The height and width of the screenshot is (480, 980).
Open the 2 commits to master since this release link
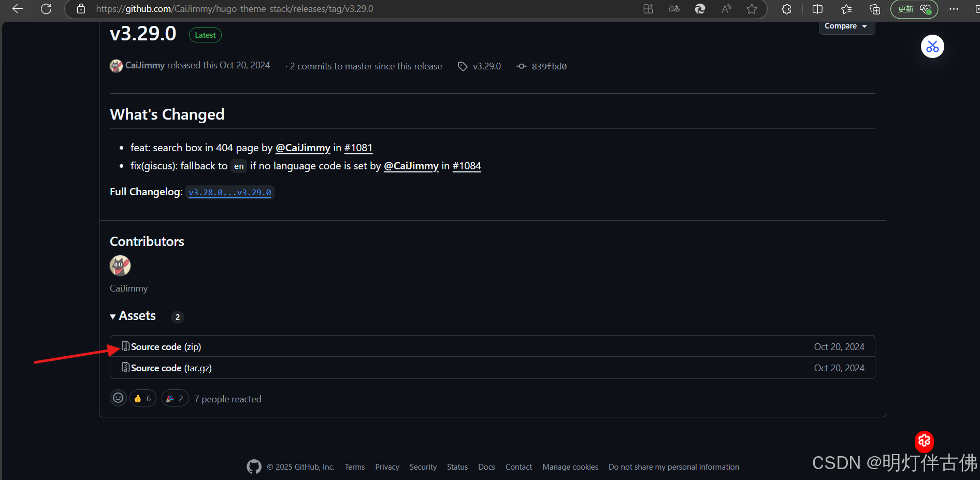[366, 66]
